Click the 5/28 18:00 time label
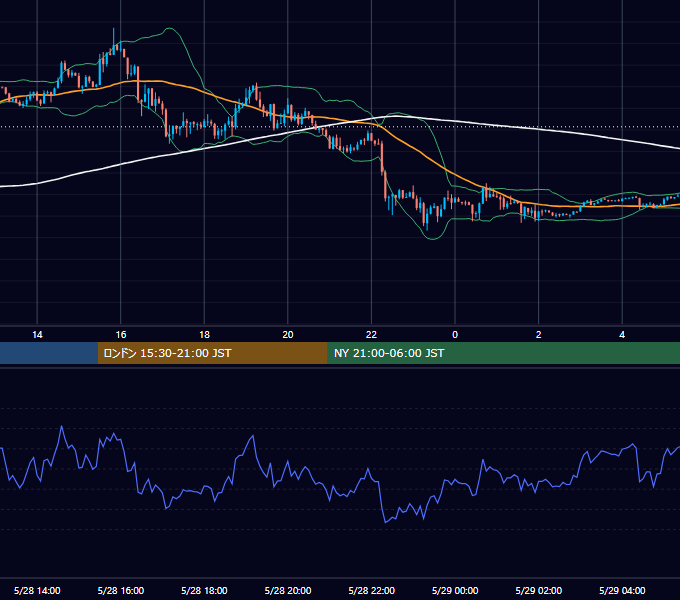 (204, 590)
